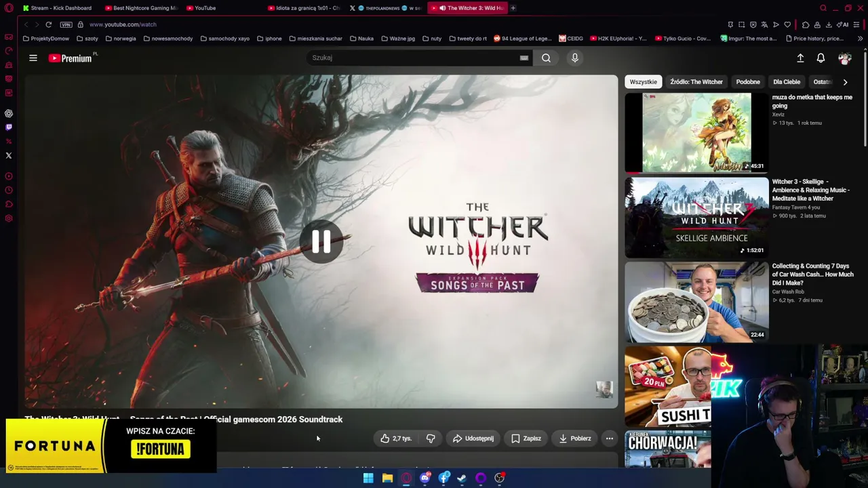
Task: Select the 'Podobne' filter chip
Action: (748, 82)
